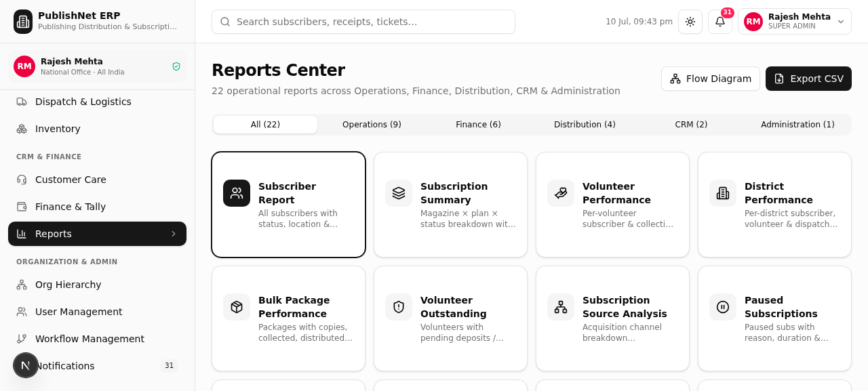Click the Finance & Tally wallet icon

pyautogui.click(x=22, y=207)
